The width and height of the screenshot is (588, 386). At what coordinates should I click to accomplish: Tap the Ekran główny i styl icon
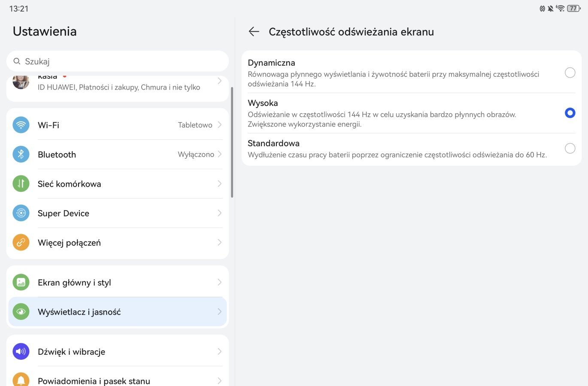[21, 282]
